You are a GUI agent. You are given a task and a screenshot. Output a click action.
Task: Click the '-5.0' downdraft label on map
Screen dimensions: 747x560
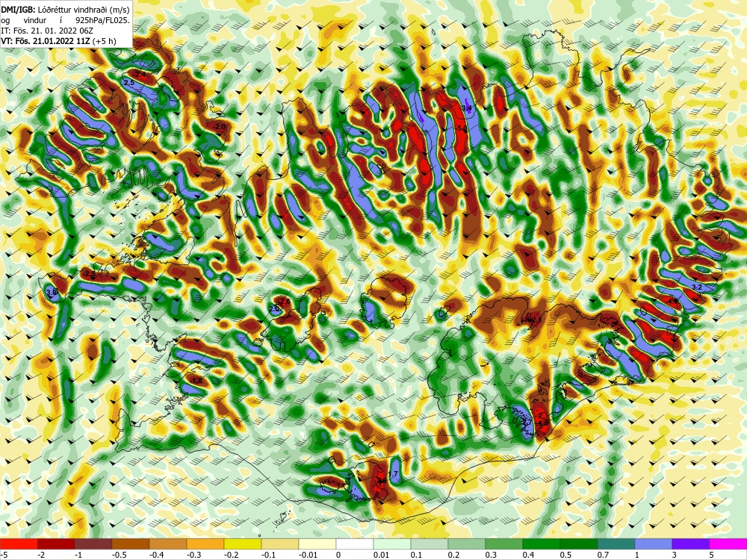(461, 128)
